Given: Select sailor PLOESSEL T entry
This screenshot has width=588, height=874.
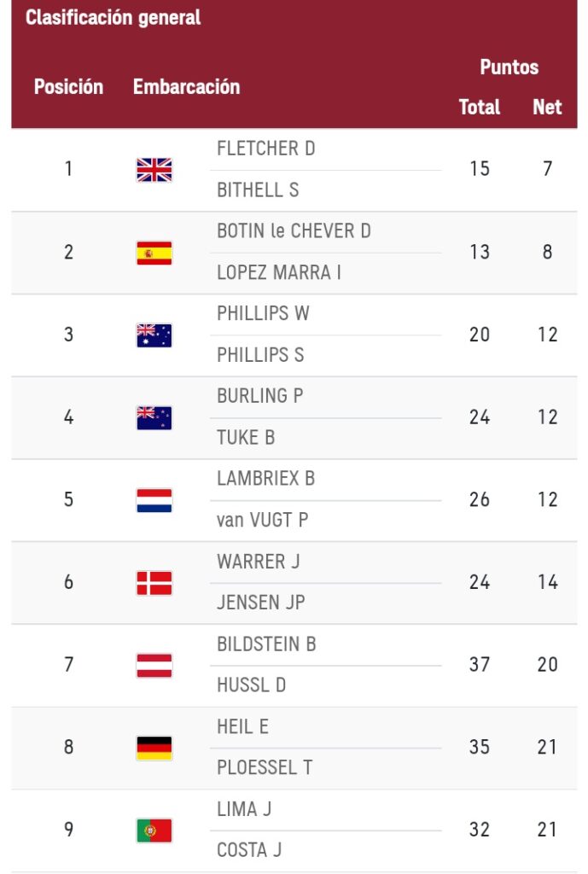Looking at the screenshot, I should pos(264,768).
